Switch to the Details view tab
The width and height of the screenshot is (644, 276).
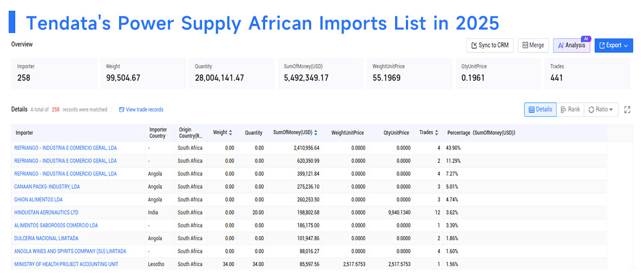pyautogui.click(x=540, y=110)
